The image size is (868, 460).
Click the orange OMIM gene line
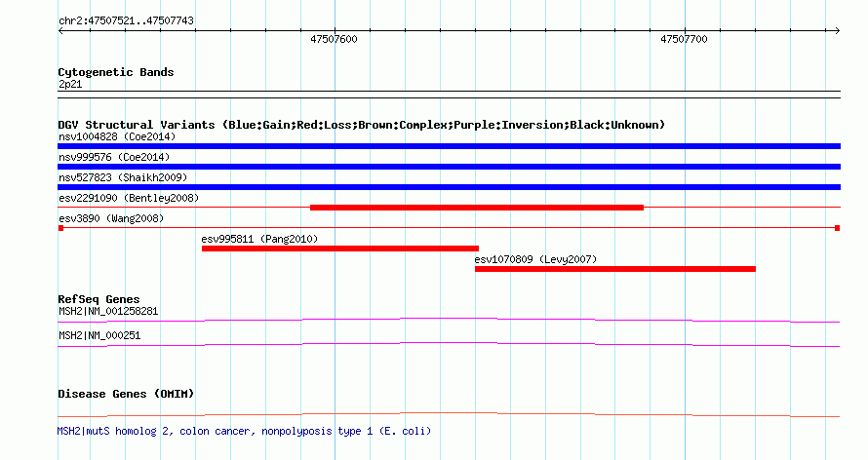449,414
